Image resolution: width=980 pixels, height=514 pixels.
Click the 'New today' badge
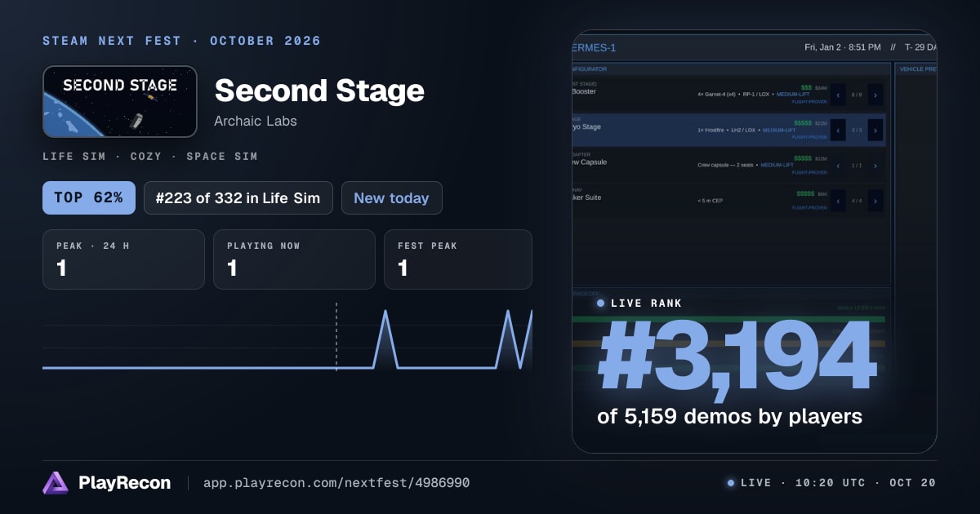392,197
